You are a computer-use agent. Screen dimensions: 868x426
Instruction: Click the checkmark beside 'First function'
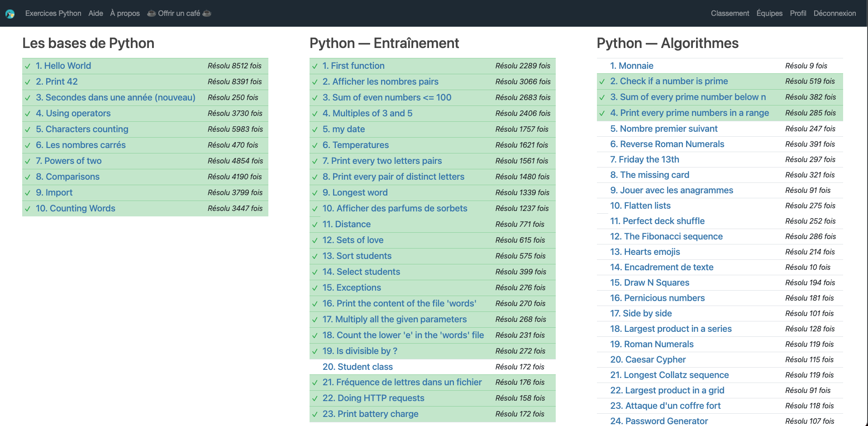coord(315,66)
